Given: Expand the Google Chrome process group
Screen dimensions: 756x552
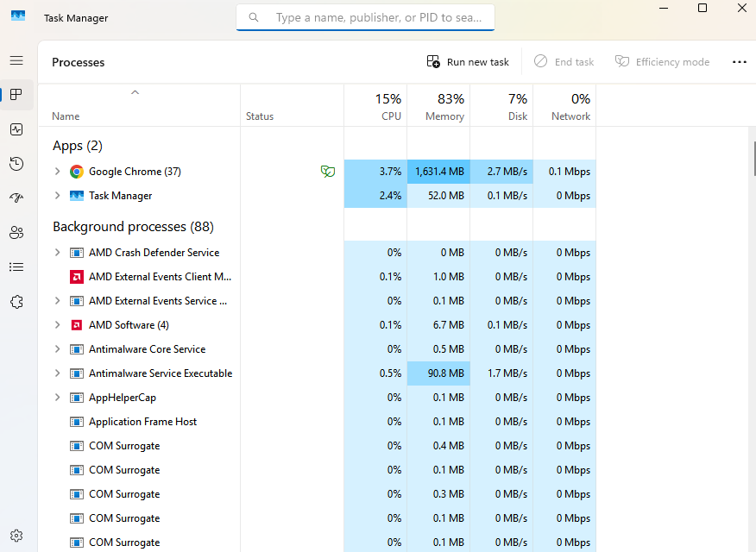Looking at the screenshot, I should pos(57,172).
